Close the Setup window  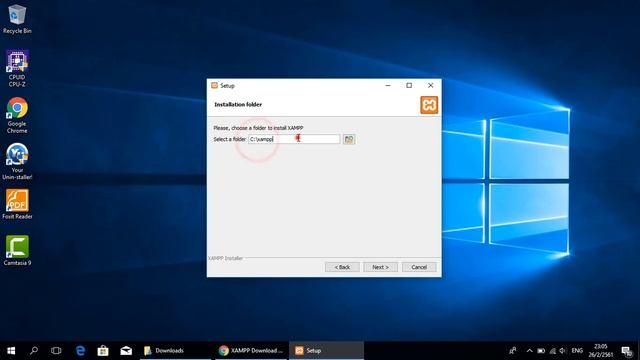[431, 85]
